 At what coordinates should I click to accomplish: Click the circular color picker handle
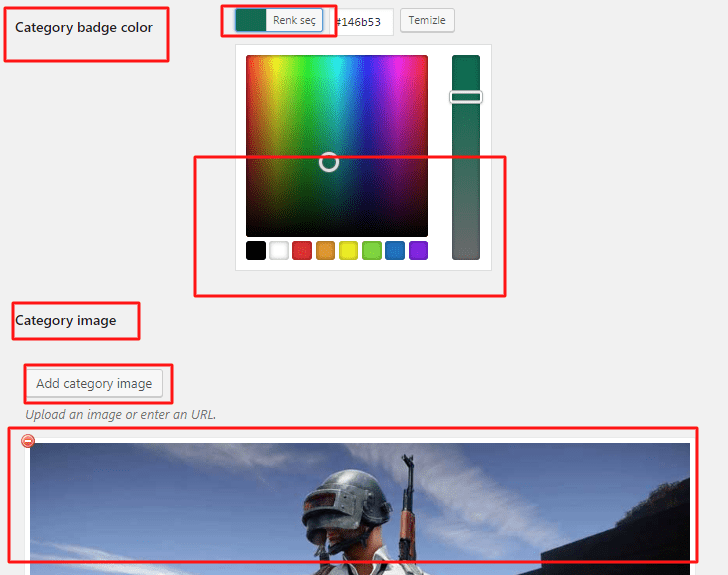(x=329, y=162)
